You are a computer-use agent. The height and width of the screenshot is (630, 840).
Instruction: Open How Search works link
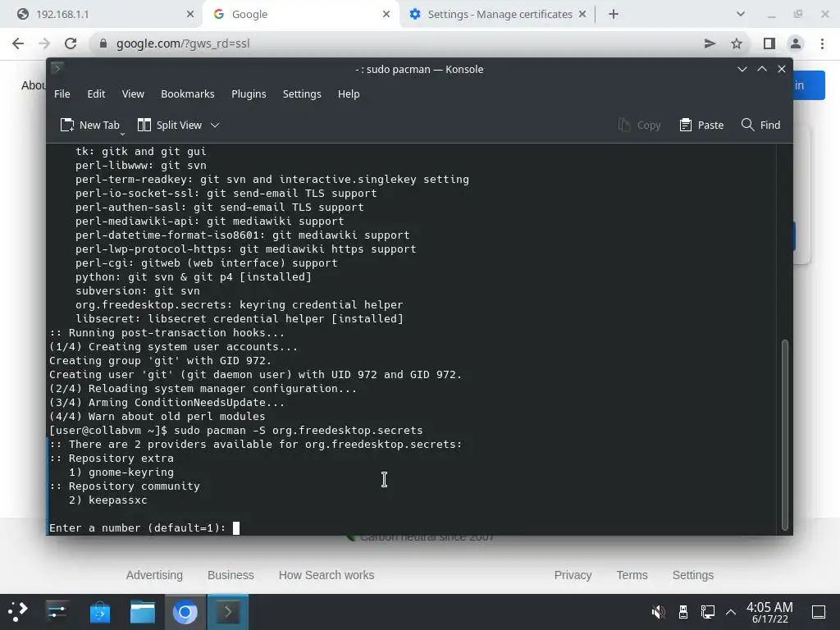(x=326, y=575)
